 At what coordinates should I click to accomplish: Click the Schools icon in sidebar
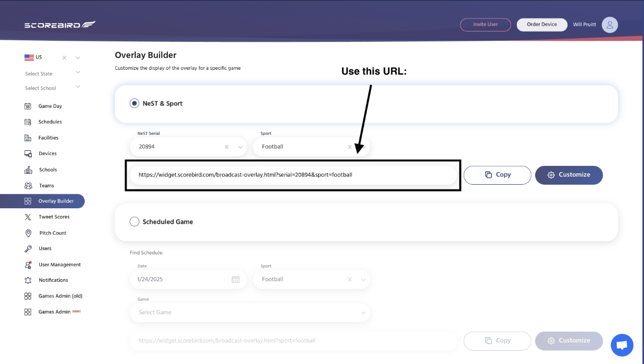[x=28, y=170]
